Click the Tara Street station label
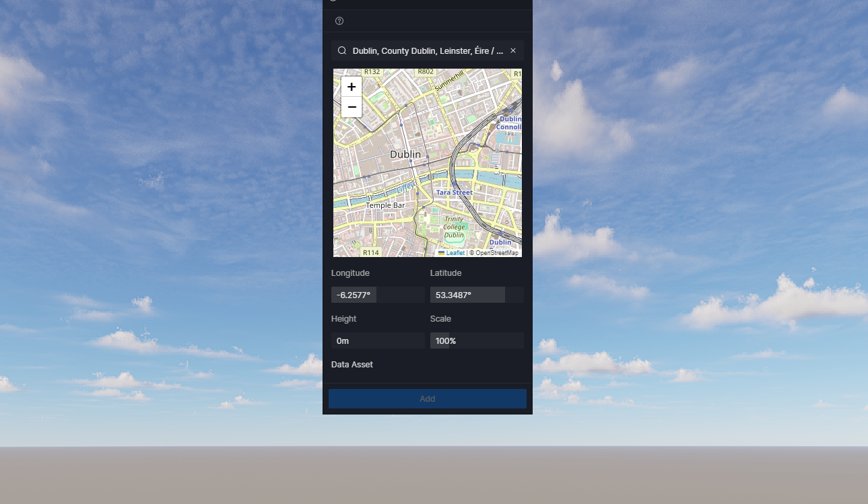 454,192
